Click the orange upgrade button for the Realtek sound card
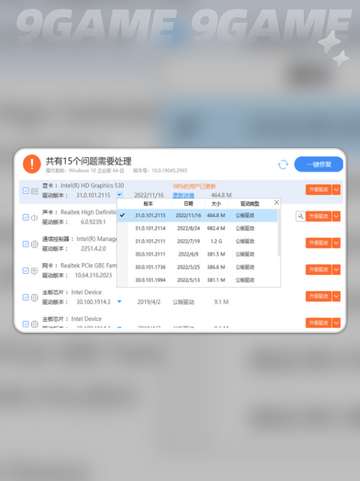Viewport: 360px width, 481px height. [318, 216]
